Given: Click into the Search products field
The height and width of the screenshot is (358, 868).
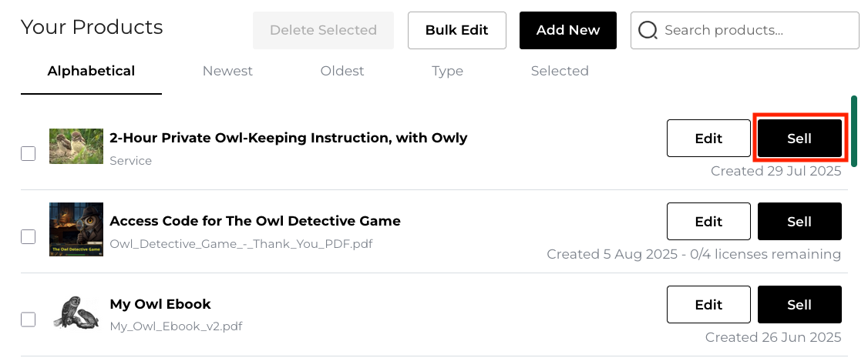Looking at the screenshot, I should click(x=755, y=31).
